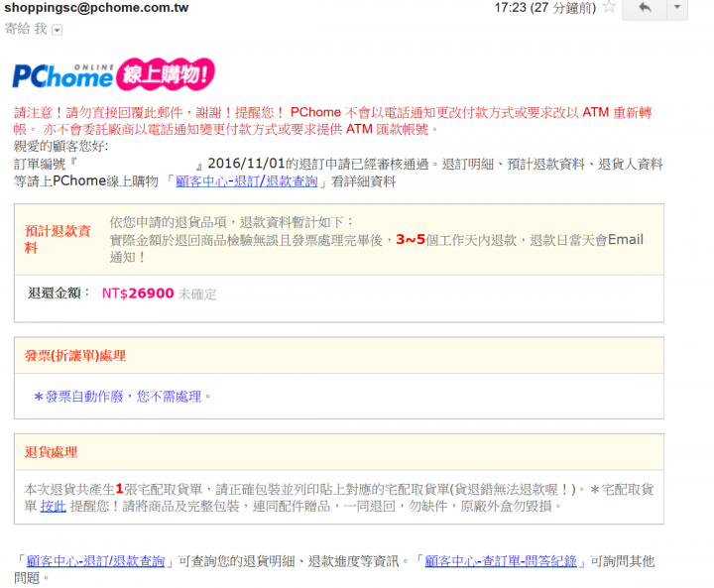Open 顧客中心-查訂單-問答紀錄 link
The image size is (714, 588).
pos(501,561)
